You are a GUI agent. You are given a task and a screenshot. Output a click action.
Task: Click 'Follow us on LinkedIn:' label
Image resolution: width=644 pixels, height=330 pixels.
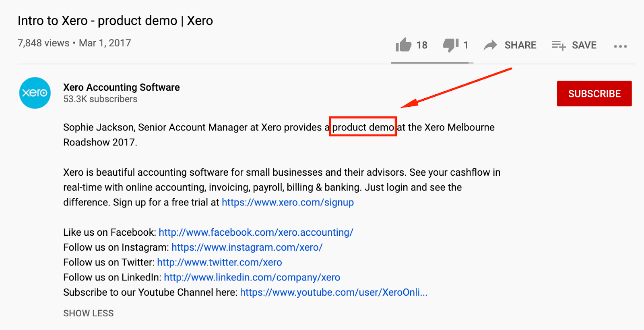(x=112, y=277)
